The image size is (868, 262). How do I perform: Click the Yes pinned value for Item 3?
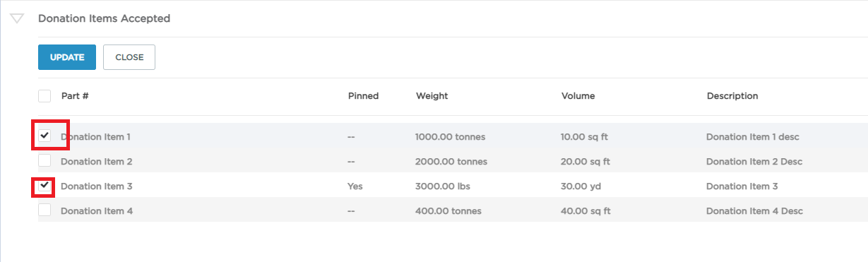tap(355, 186)
